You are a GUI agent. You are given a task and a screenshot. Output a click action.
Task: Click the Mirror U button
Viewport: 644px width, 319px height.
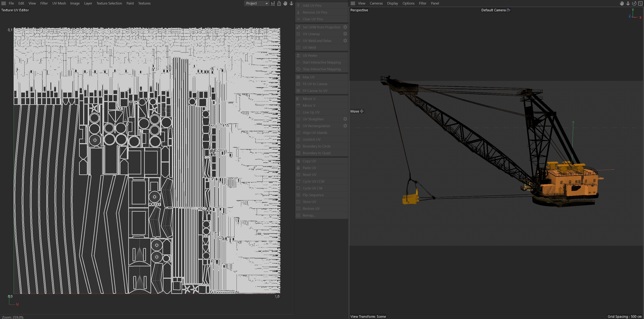coord(309,99)
